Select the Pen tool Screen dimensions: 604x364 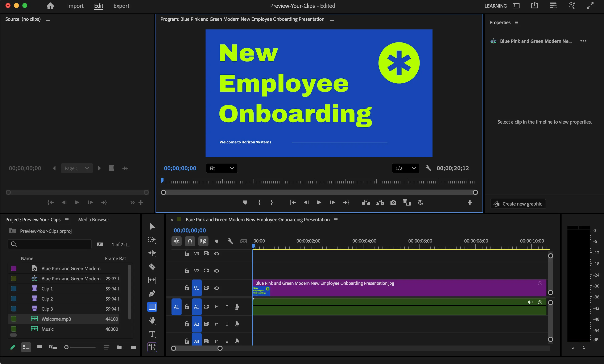152,293
